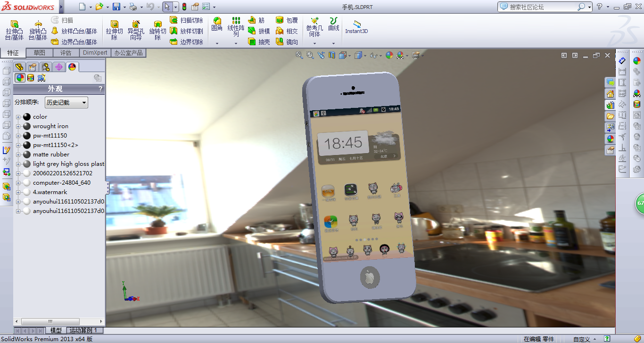Click the View Decals icon
The image size is (644, 343).
pos(31,78)
